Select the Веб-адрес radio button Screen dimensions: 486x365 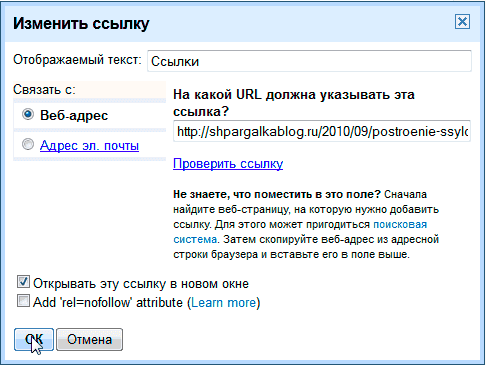28,114
